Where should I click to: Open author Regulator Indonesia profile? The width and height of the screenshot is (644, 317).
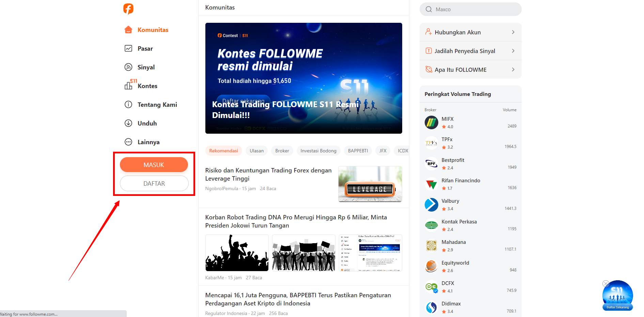tap(226, 313)
